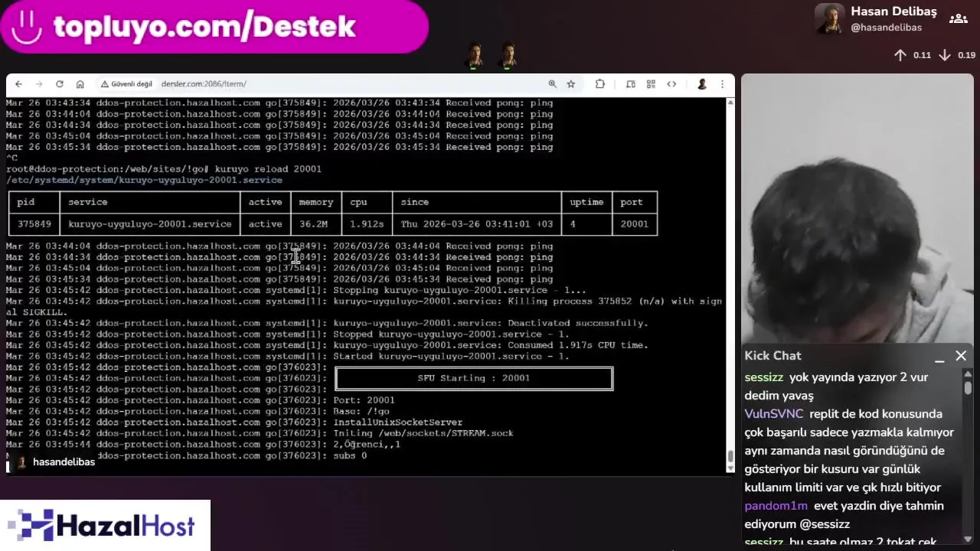
Task: Click the @sessizz mention in chat
Action: [x=825, y=524]
